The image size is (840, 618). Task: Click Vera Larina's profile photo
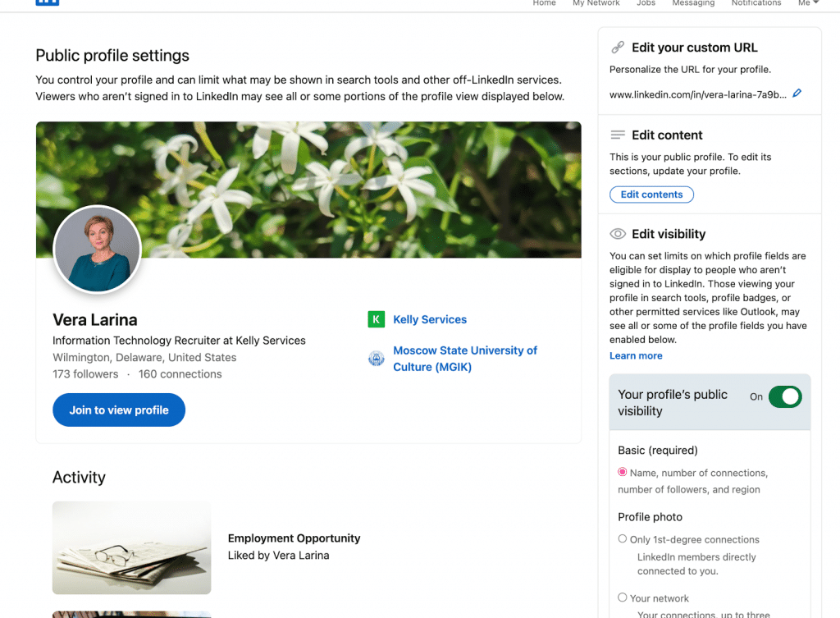pos(97,249)
